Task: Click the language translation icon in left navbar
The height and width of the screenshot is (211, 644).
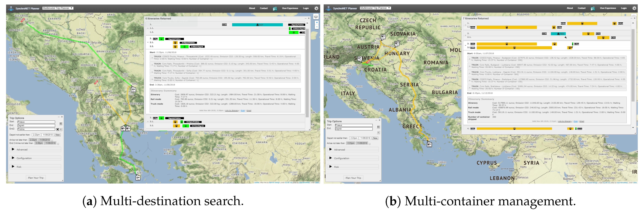Action: pos(275,9)
